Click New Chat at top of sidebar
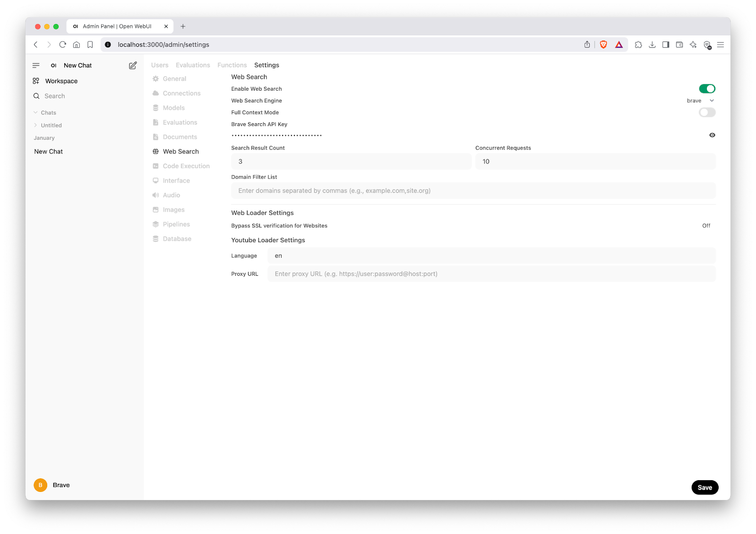The width and height of the screenshot is (756, 534). coord(77,66)
